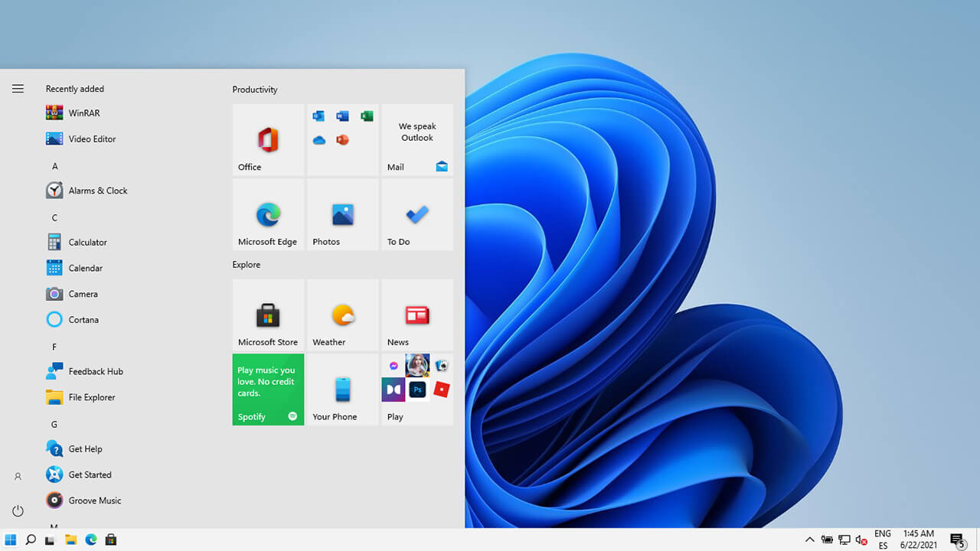This screenshot has height=551, width=980.
Task: Open the Weather tile
Action: (343, 315)
